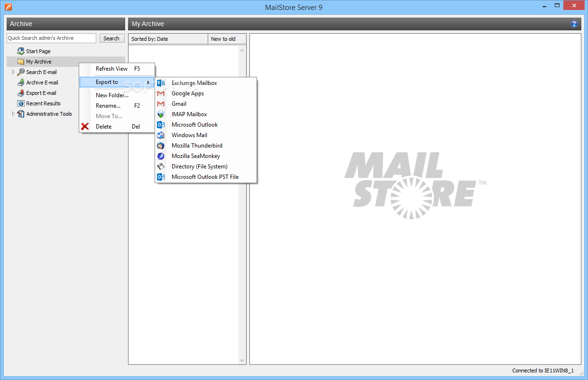Click the Export E-mail icon
The image size is (588, 380).
(21, 93)
